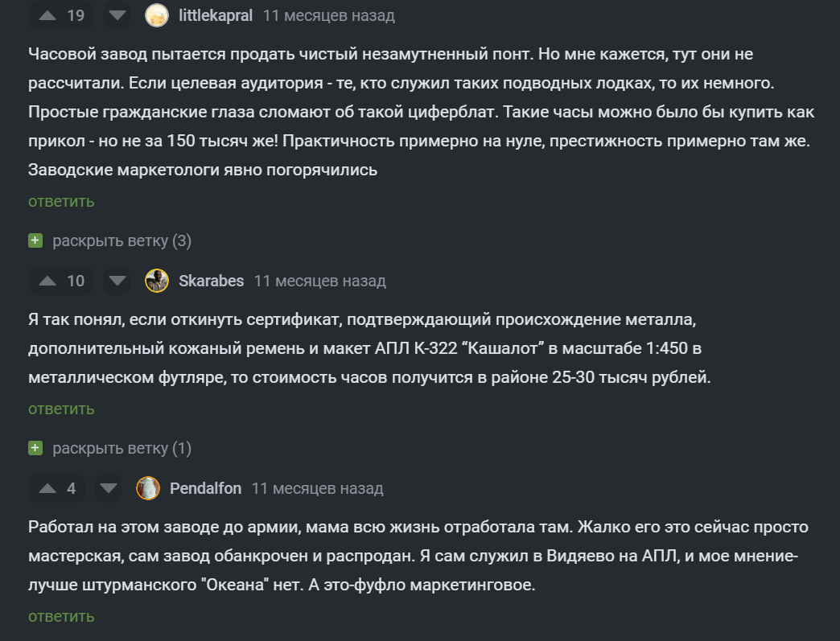Image resolution: width=840 pixels, height=641 pixels.
Task: Upvote Pendalfon's comment
Action: coord(47,488)
